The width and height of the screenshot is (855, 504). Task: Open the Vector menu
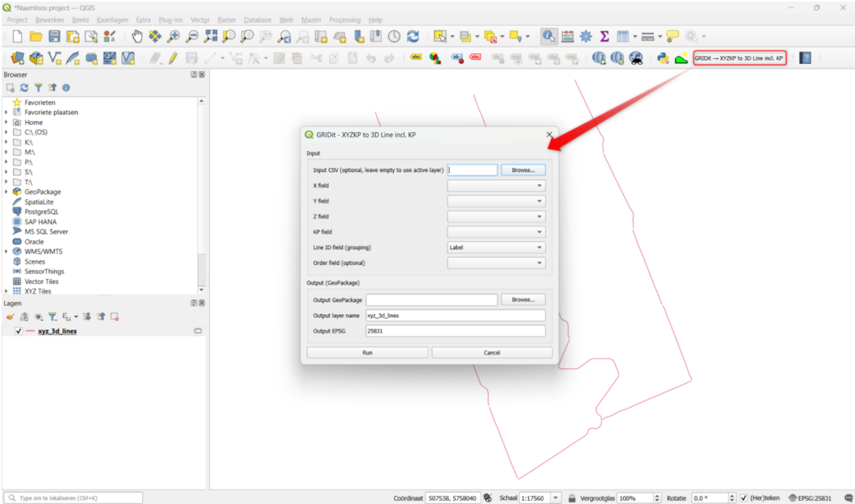click(x=200, y=20)
